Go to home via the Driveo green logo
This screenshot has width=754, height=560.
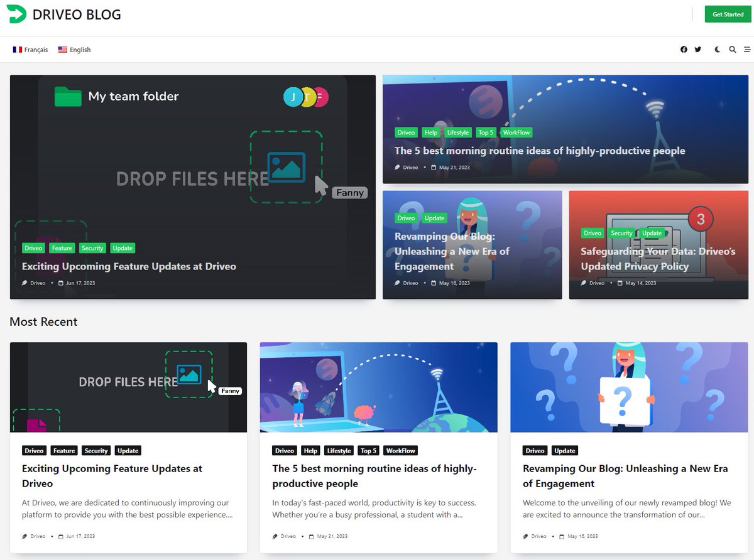(x=16, y=14)
